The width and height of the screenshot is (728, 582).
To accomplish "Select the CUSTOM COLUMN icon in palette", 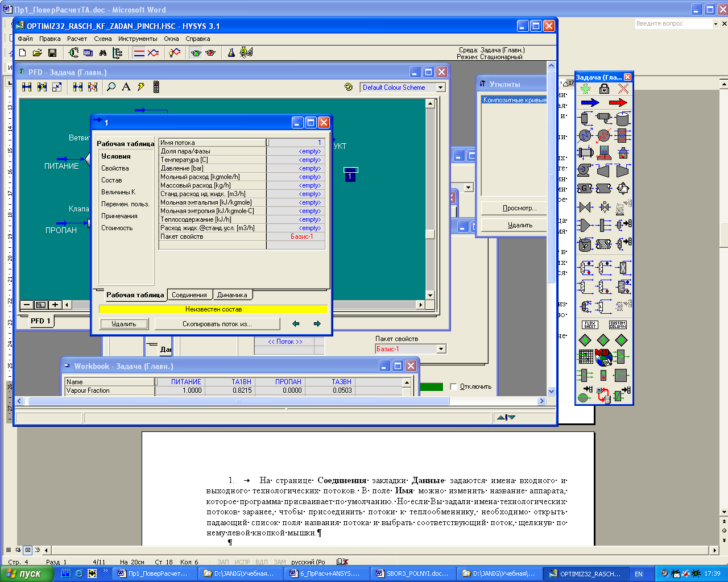I will 618,325.
